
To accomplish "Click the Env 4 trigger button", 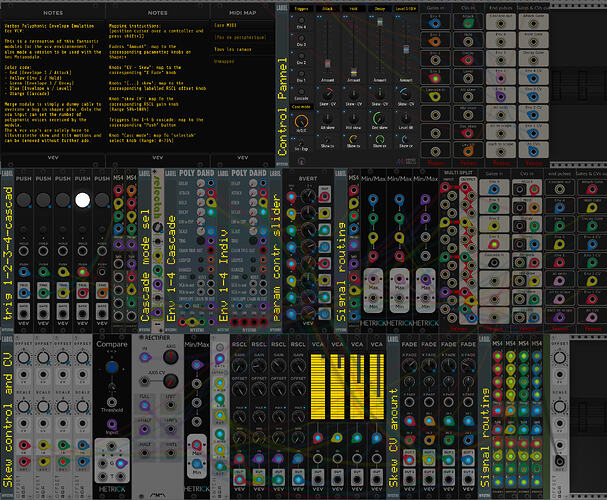I will click(301, 21).
